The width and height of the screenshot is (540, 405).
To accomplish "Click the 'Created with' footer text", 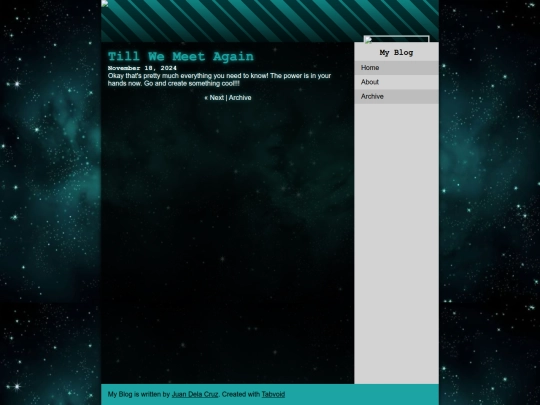I will tap(241, 394).
